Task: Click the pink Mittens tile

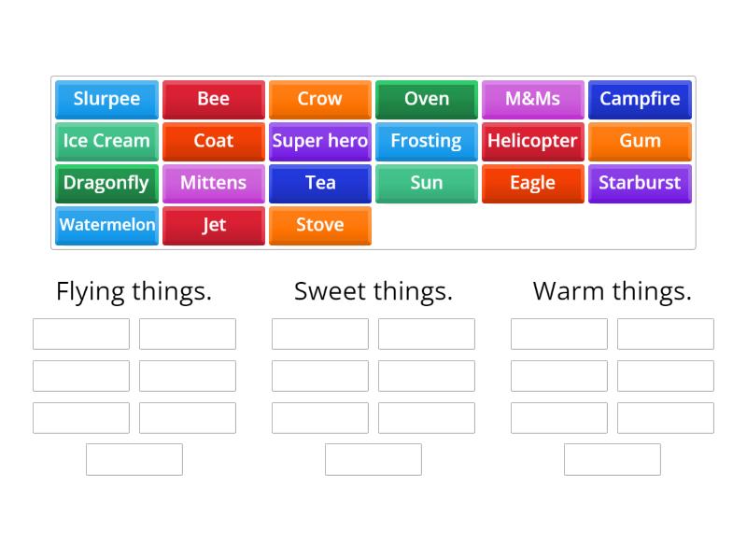Action: point(213,183)
